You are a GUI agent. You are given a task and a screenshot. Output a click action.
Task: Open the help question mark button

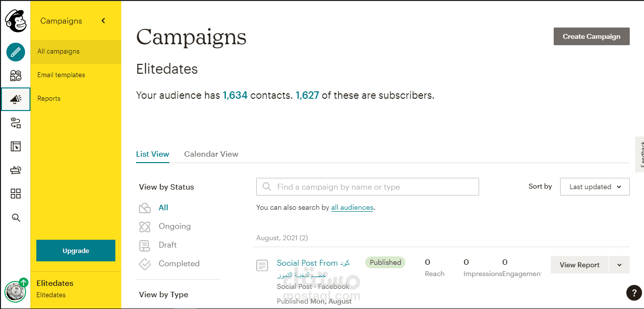coord(634,293)
